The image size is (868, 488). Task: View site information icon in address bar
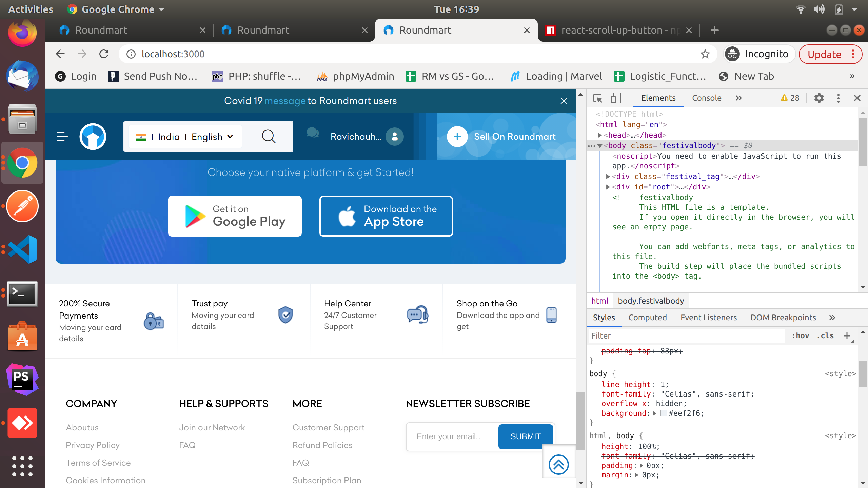pyautogui.click(x=131, y=54)
